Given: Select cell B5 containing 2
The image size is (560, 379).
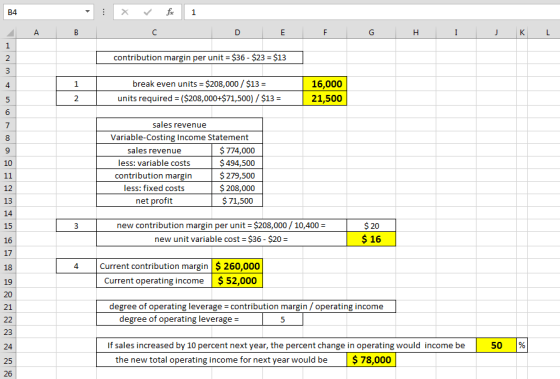Looking at the screenshot, I should click(x=76, y=98).
